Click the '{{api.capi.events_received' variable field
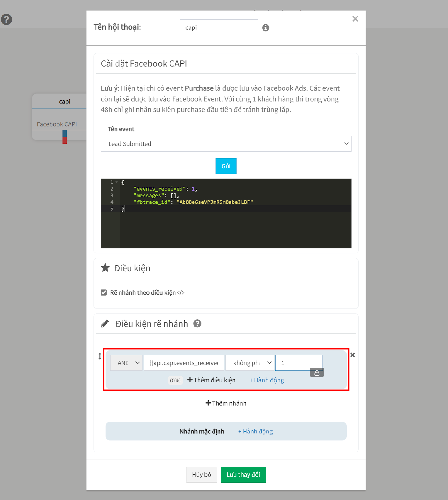Image resolution: width=448 pixels, height=500 pixels. coord(184,363)
